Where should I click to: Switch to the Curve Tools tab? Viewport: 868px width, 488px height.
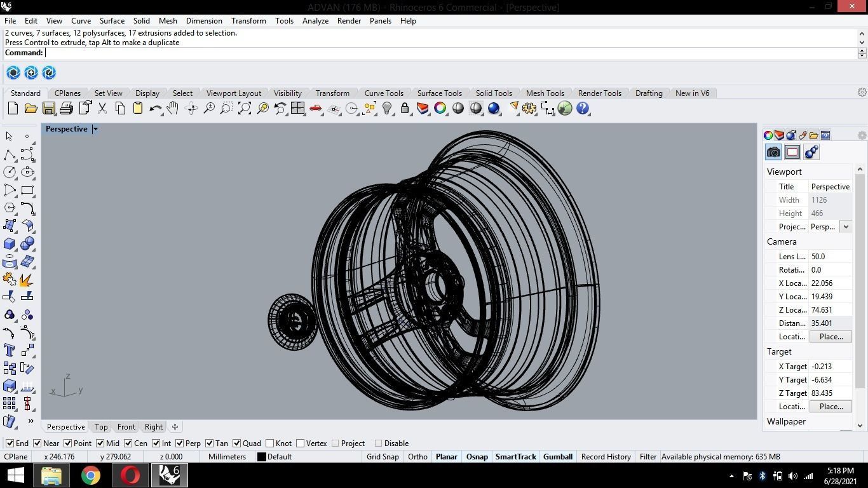coord(384,93)
